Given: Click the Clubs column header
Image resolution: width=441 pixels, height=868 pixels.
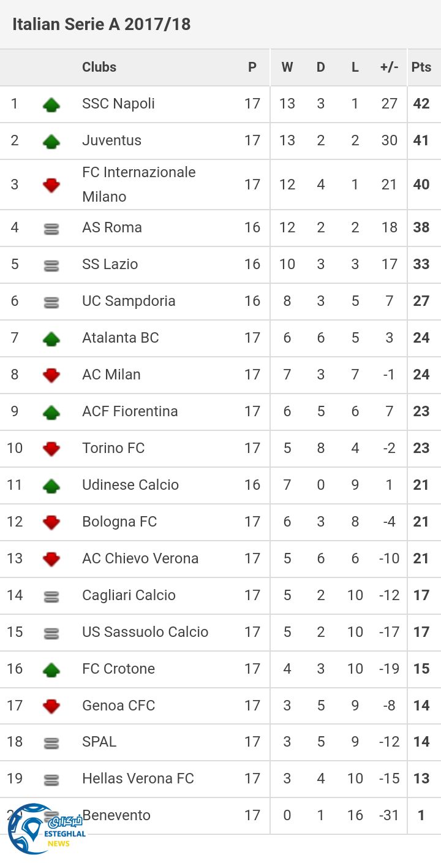Looking at the screenshot, I should 99,67.
